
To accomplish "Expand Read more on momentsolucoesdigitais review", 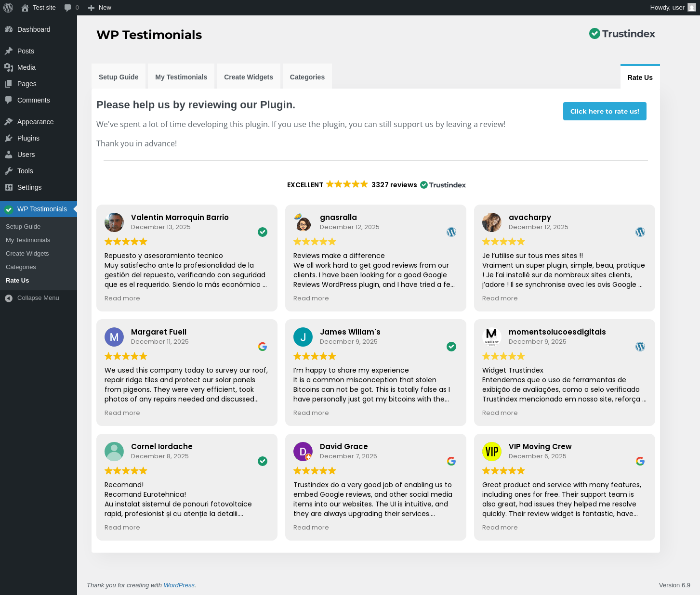I will 500,413.
